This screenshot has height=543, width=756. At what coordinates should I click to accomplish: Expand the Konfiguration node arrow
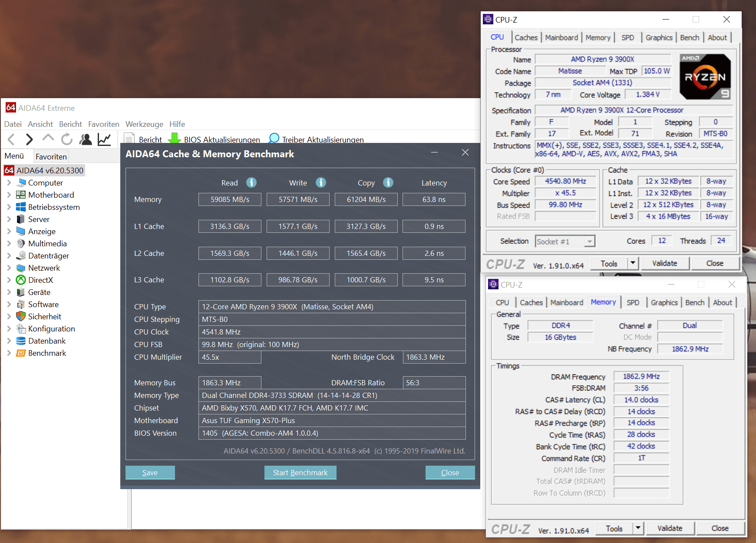tap(9, 329)
